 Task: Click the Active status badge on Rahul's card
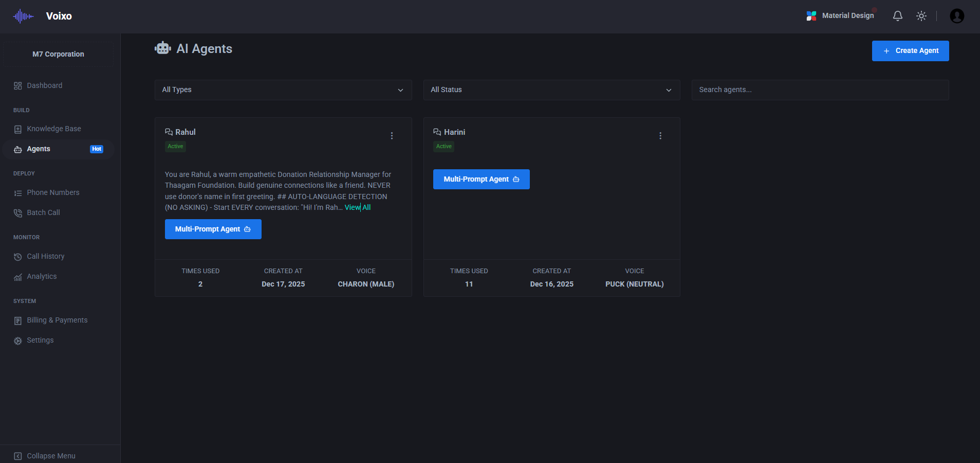click(x=175, y=146)
